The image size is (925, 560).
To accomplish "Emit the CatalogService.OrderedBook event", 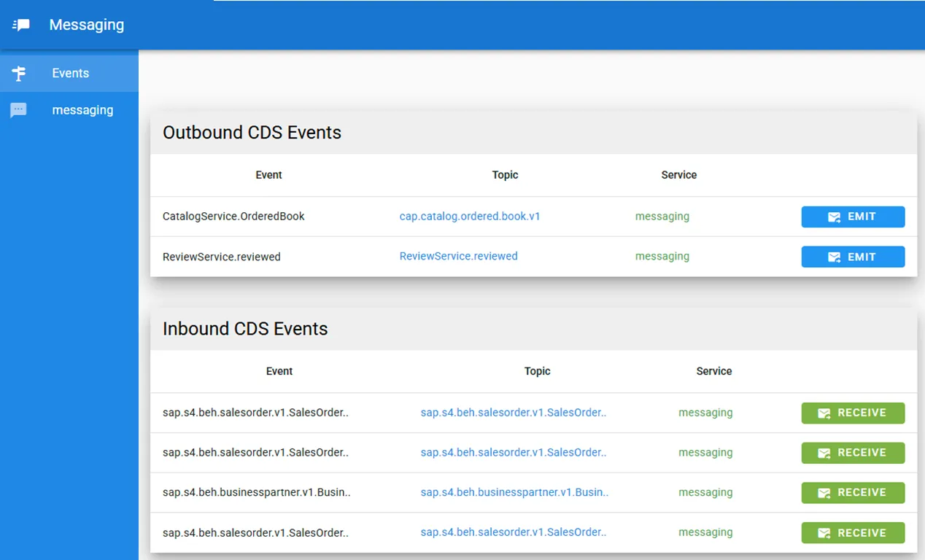I will pyautogui.click(x=853, y=217).
